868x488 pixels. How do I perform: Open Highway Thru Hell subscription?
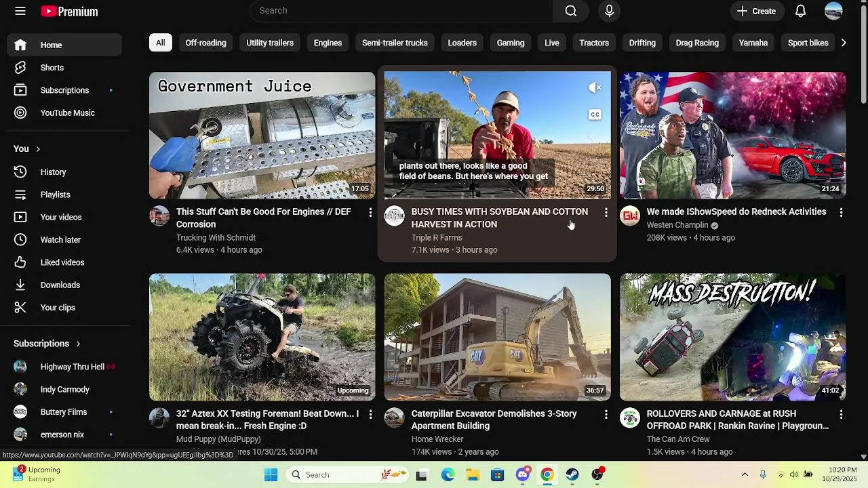point(64,367)
